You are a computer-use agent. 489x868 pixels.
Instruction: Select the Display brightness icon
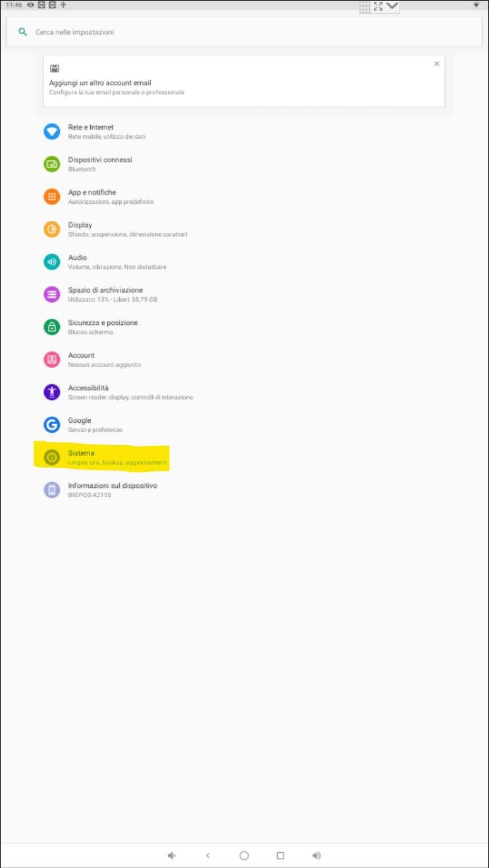coord(52,229)
